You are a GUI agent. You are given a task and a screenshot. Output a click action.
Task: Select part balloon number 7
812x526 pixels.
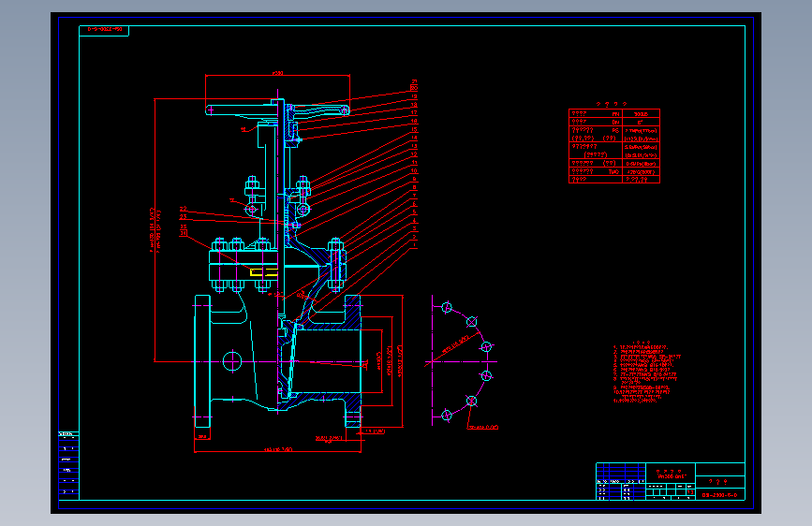click(414, 196)
